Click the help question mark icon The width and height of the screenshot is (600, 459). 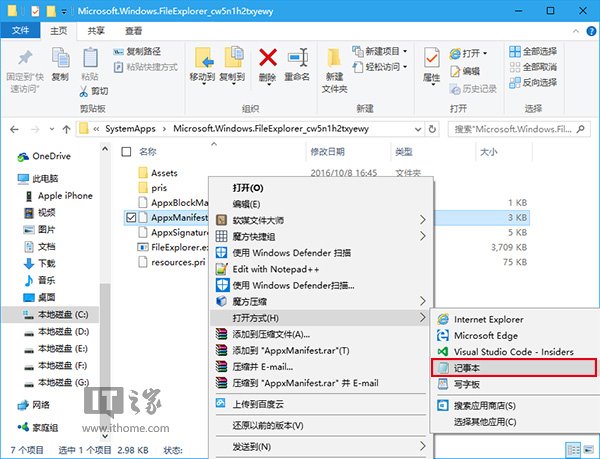[591, 31]
